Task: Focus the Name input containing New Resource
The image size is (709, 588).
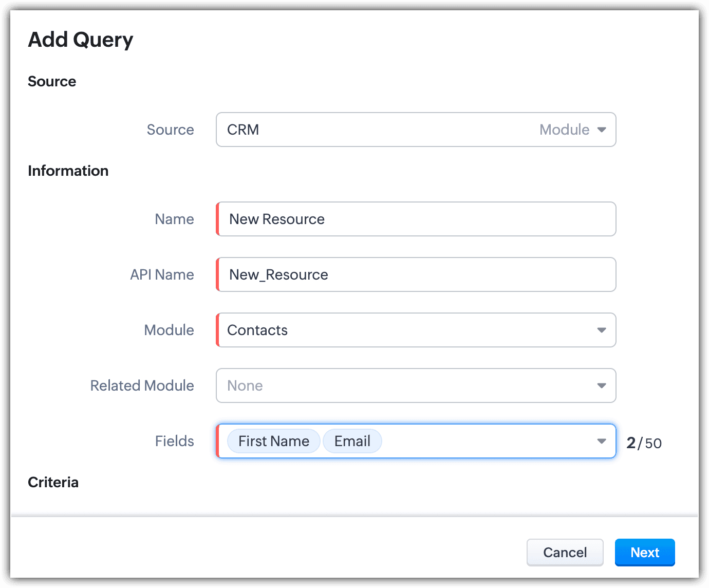Action: click(x=416, y=219)
